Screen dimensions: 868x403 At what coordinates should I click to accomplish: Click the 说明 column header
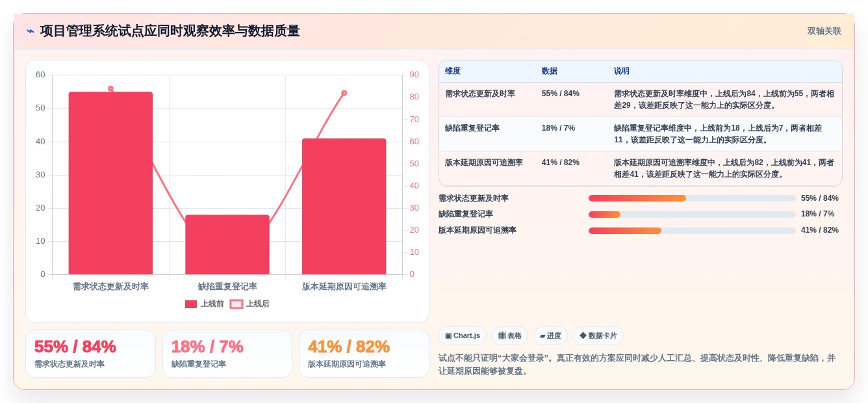tap(622, 71)
